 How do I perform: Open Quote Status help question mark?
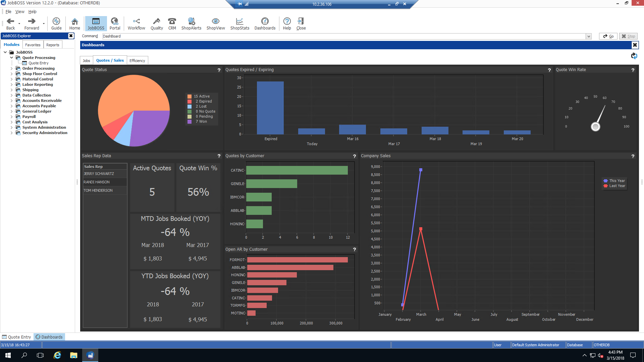pos(219,70)
